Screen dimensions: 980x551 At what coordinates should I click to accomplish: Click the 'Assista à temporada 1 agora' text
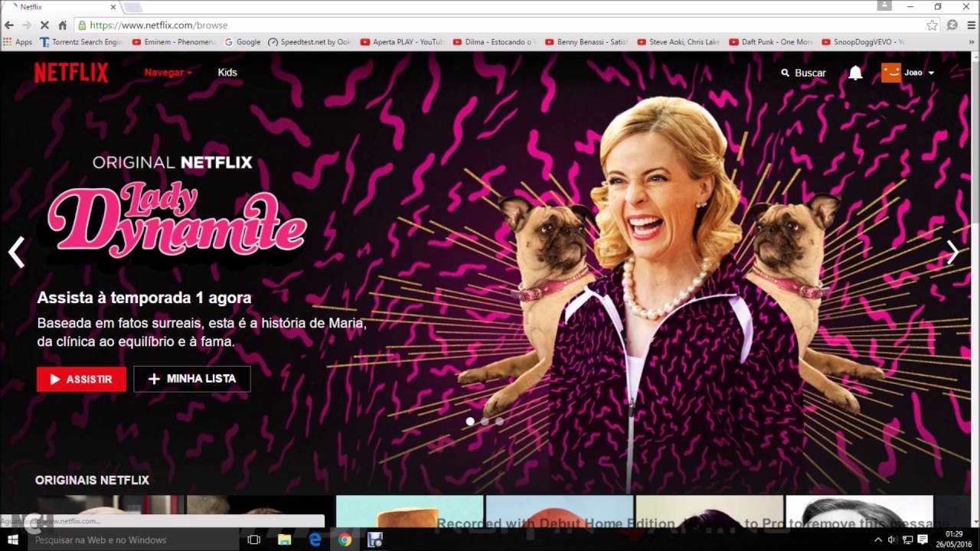pyautogui.click(x=144, y=298)
